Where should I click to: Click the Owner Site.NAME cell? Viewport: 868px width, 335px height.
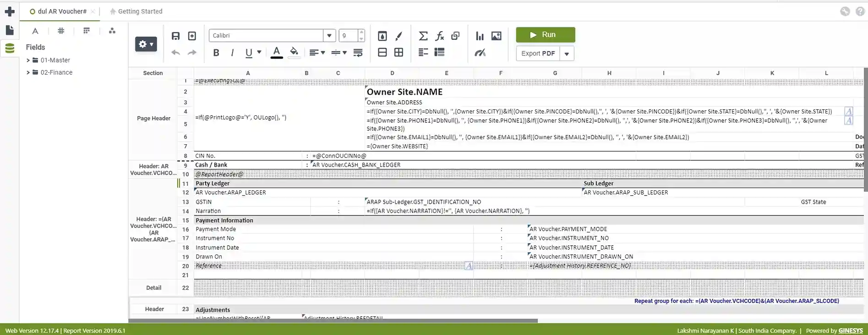pyautogui.click(x=404, y=92)
